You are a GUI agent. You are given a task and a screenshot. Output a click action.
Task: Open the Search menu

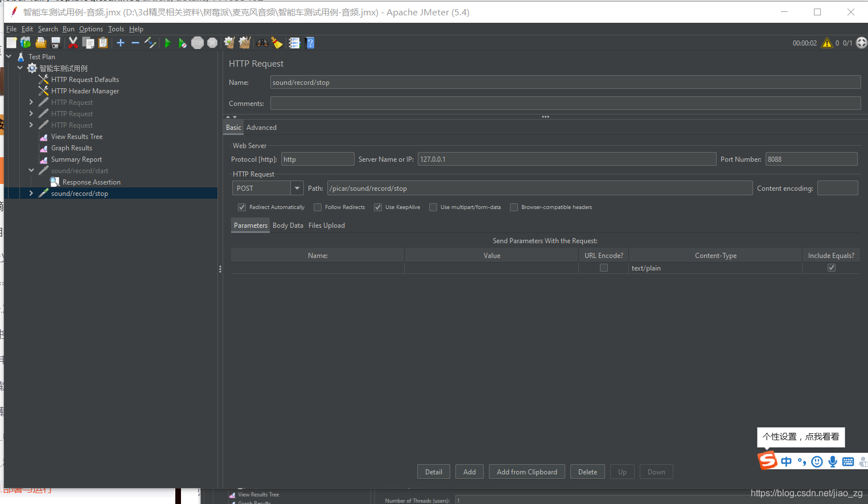(48, 29)
